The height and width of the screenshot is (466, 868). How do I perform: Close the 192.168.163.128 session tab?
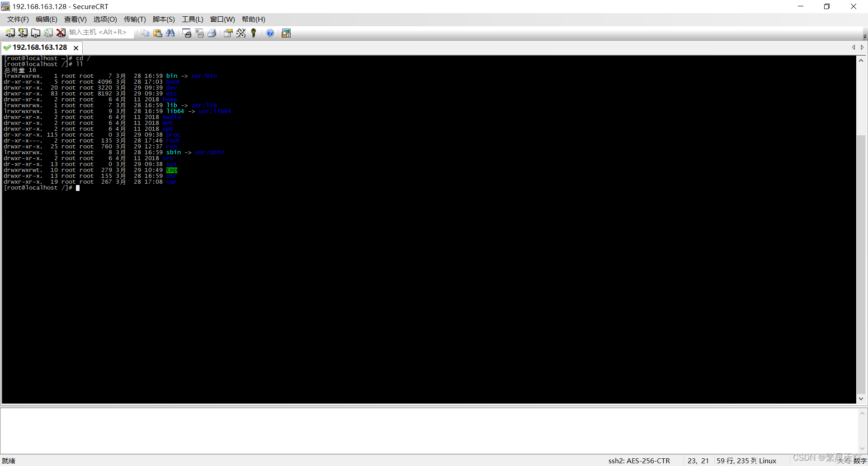[76, 48]
